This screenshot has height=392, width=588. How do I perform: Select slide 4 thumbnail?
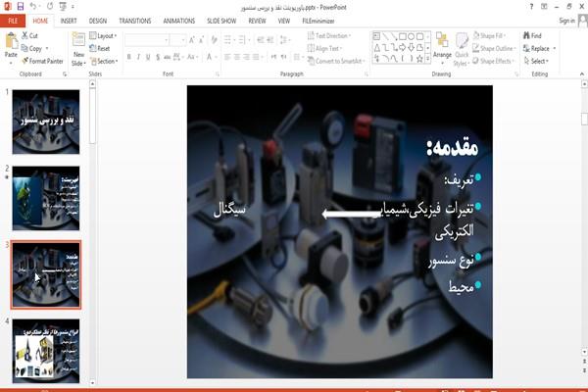tap(46, 351)
